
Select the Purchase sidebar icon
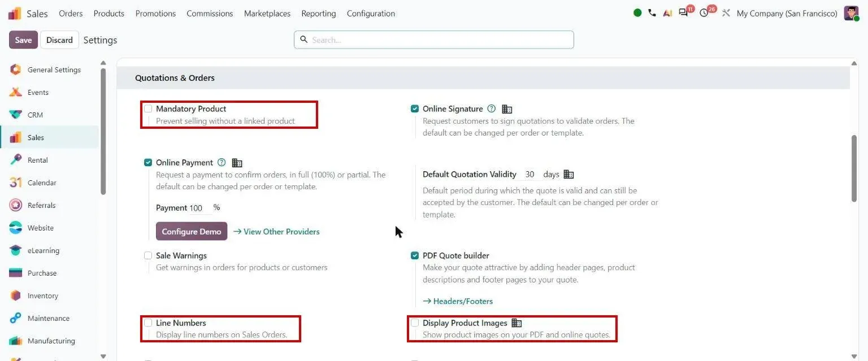[16, 273]
